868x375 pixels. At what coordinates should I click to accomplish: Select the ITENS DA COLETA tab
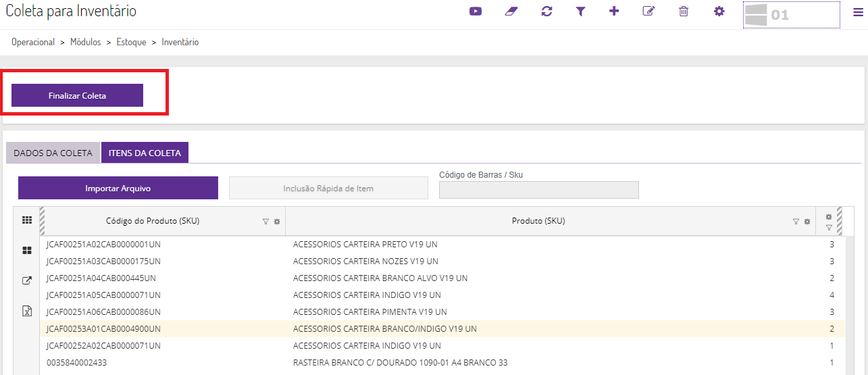(145, 153)
